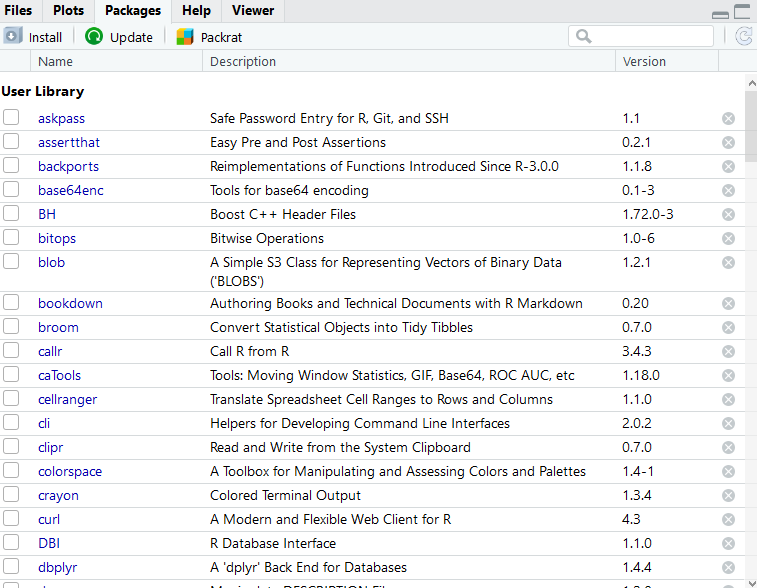This screenshot has width=757, height=588.
Task: Open the Viewer tab
Action: click(252, 11)
